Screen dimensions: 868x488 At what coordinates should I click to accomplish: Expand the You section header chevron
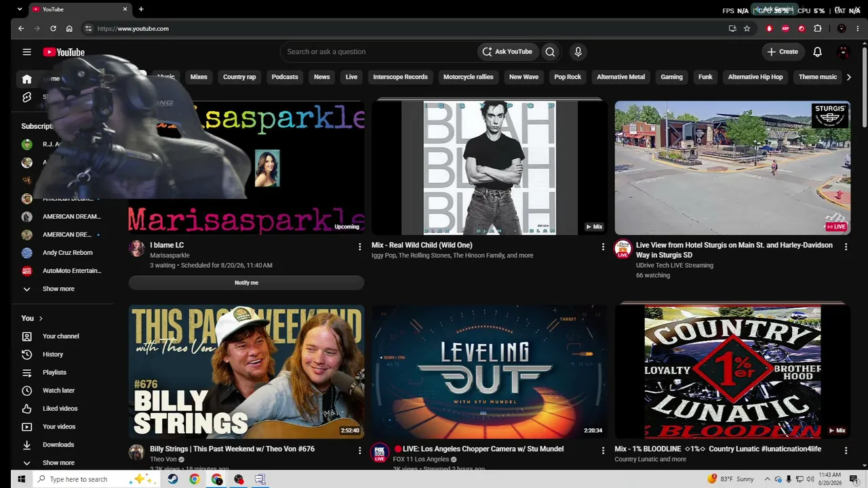pyautogui.click(x=41, y=318)
